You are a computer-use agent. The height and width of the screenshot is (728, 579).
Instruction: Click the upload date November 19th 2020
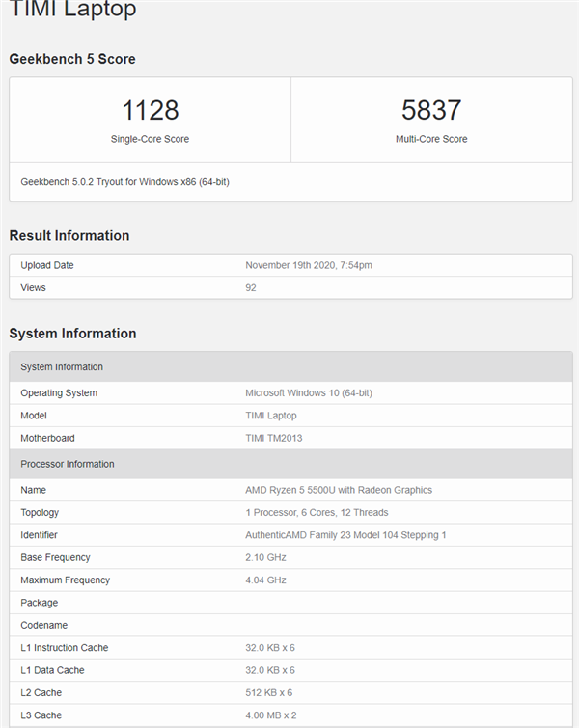[x=311, y=265]
